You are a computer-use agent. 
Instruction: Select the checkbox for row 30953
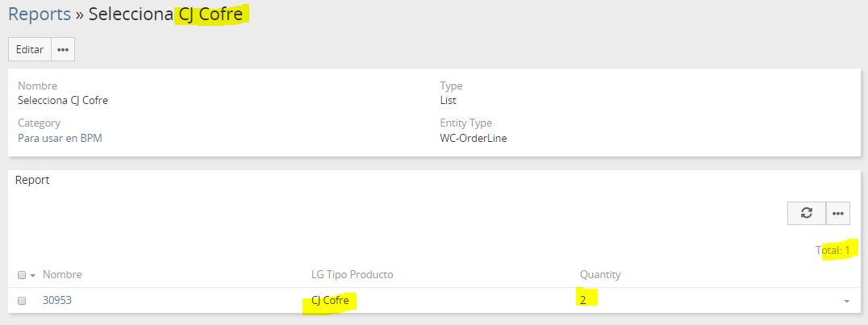22,301
